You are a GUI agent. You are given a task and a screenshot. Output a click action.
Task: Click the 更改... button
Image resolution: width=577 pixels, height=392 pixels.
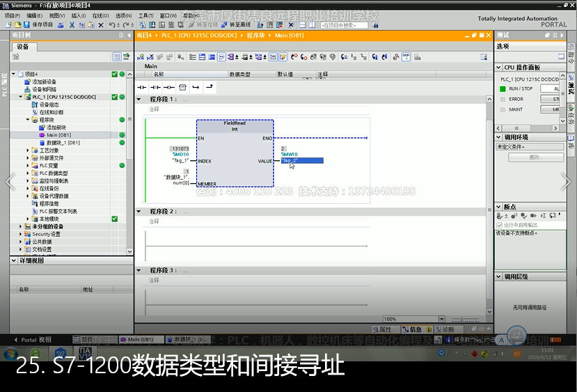point(536,157)
